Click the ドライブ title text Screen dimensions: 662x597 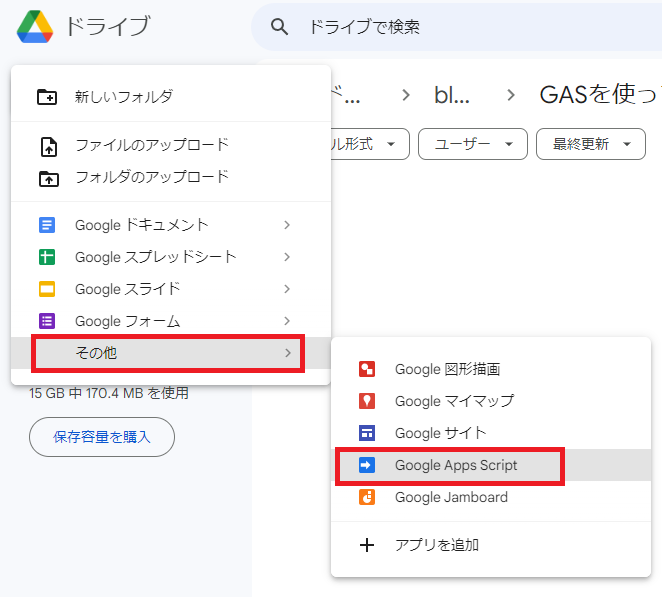(108, 26)
